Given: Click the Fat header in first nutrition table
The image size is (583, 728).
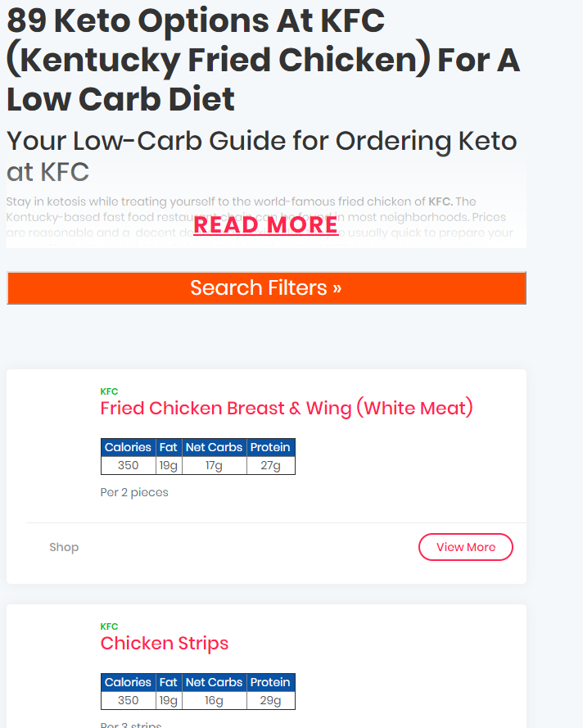Looking at the screenshot, I should (169, 447).
